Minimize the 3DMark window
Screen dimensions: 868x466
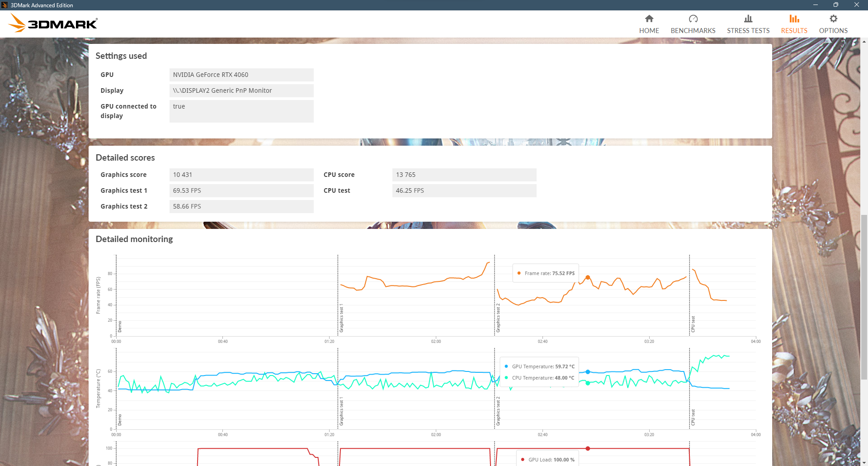pyautogui.click(x=815, y=5)
